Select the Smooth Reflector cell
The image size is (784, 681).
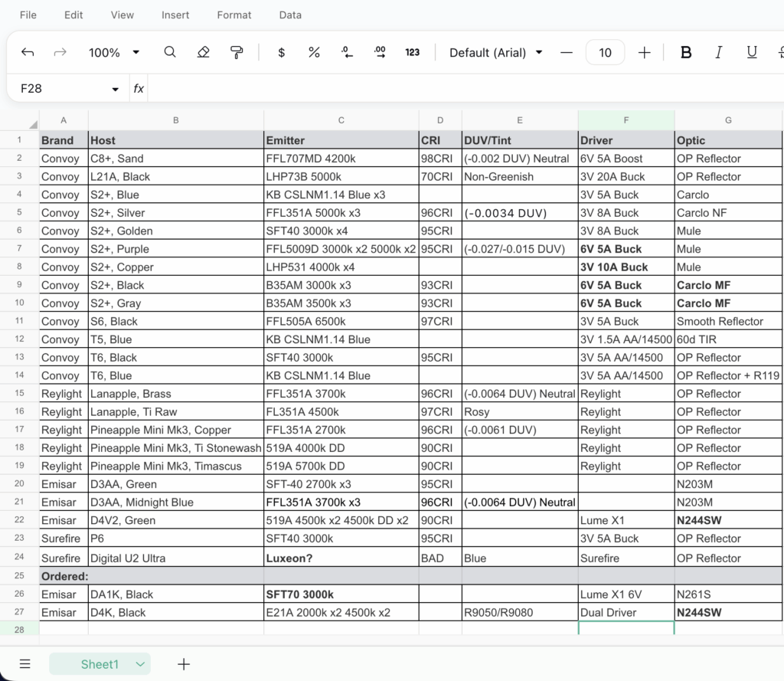728,321
